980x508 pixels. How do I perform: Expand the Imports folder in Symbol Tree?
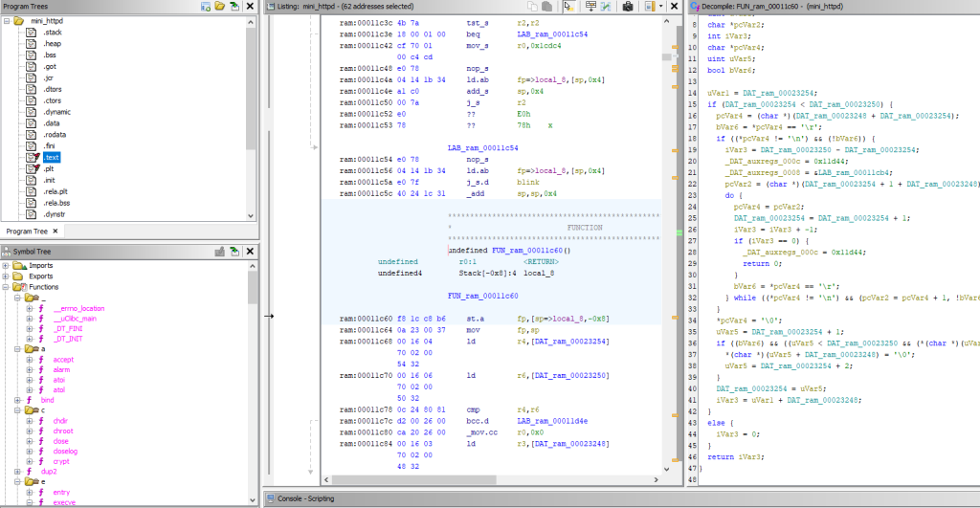(x=7, y=265)
